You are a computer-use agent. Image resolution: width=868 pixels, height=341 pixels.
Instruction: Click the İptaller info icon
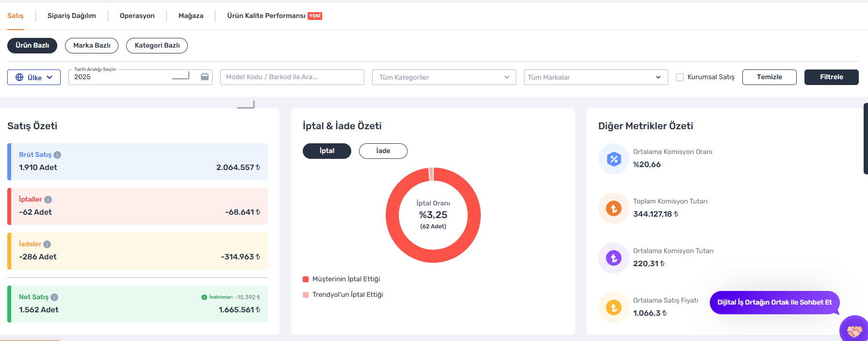(48, 200)
